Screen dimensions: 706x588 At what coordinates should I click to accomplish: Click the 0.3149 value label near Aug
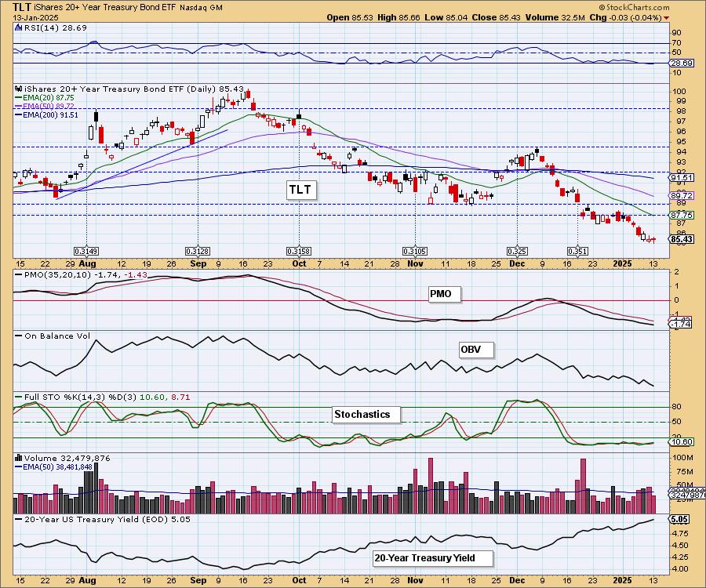tap(86, 251)
